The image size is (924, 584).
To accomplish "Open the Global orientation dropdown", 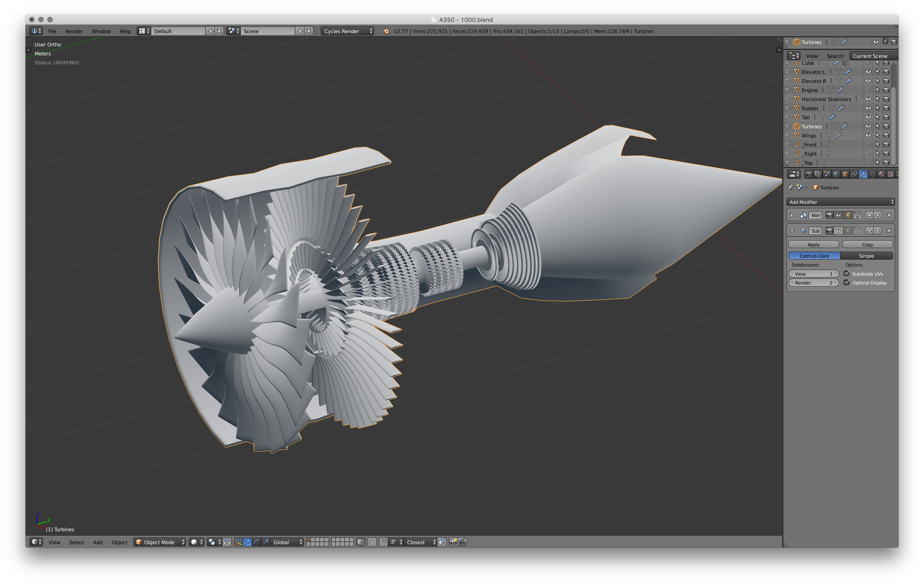I will pos(287,542).
